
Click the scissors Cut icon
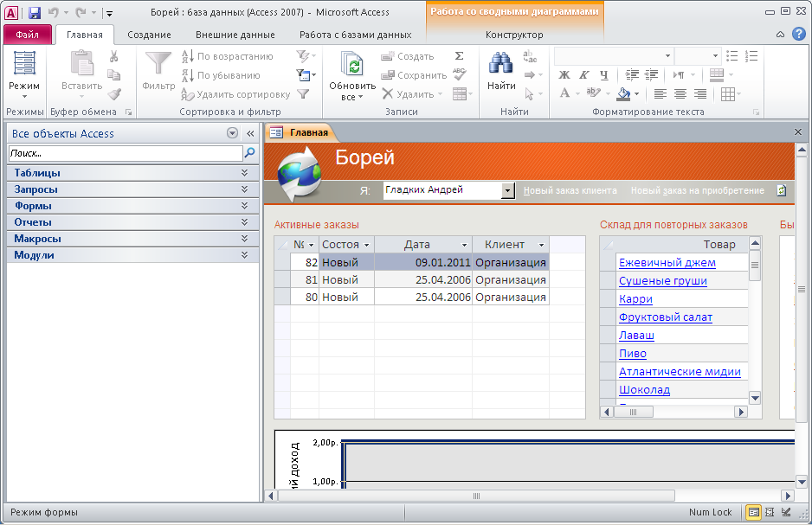114,56
